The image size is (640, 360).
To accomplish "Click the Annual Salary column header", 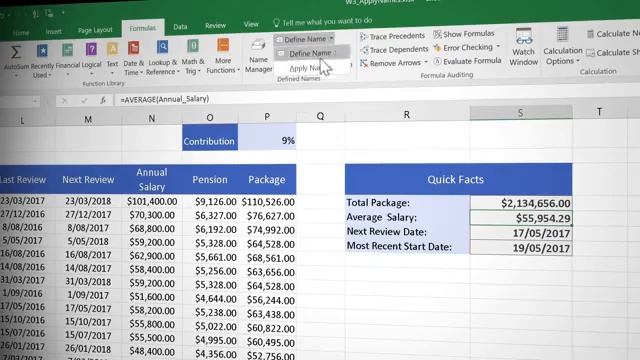I will tap(151, 180).
